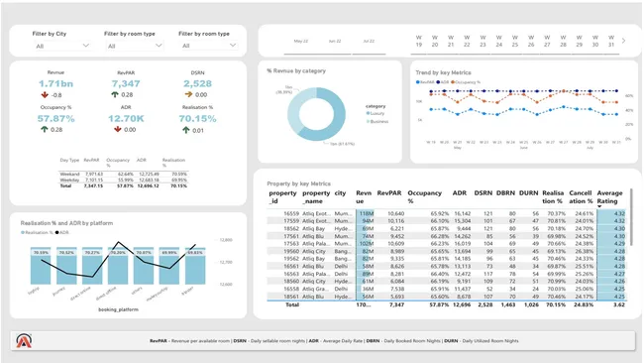Click the Property by key Metrics title
Screen dimensions: 644x363
pos(298,183)
